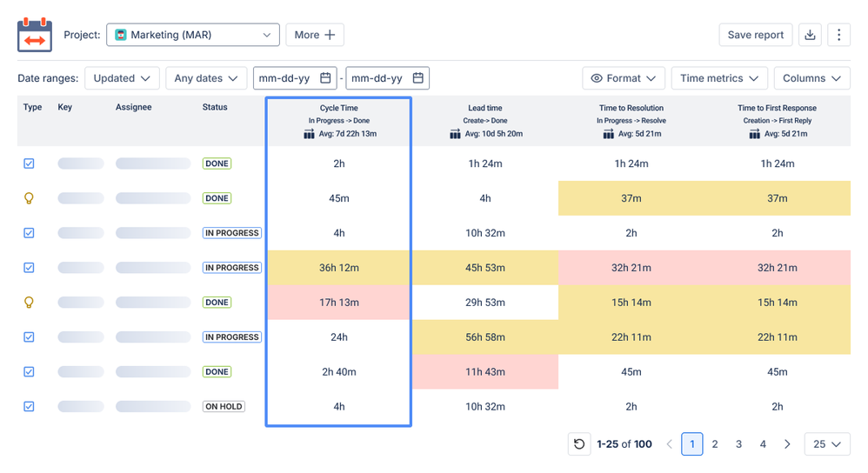Click the More filter button

(x=315, y=35)
